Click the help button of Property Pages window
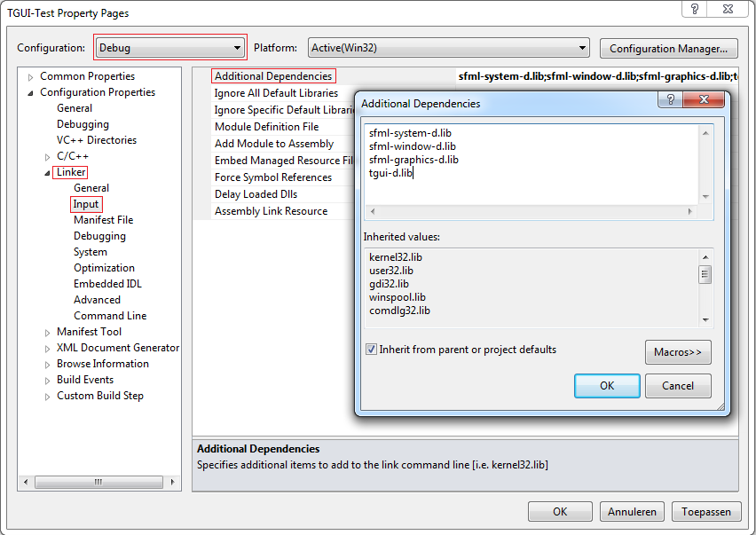Image resolution: width=756 pixels, height=535 pixels. click(694, 9)
